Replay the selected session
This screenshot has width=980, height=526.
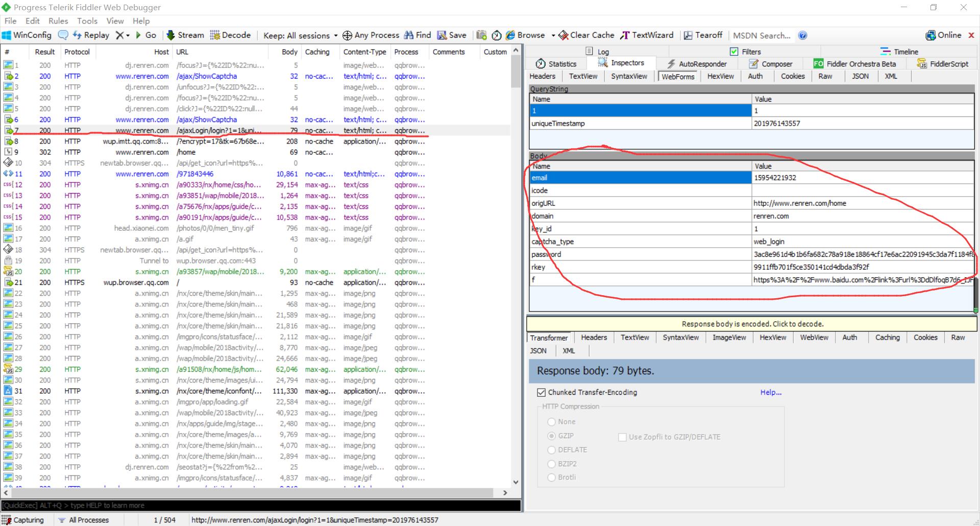tap(91, 35)
